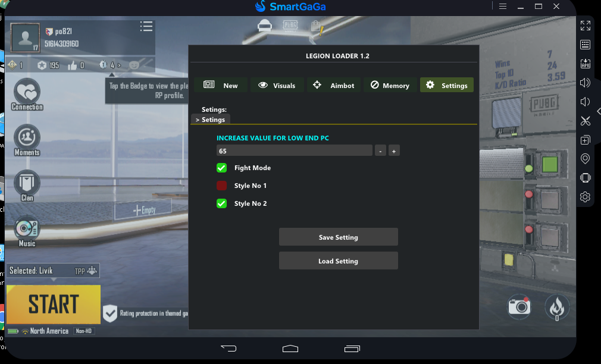This screenshot has height=364, width=601.
Task: Open the player avatar profile
Action: pyautogui.click(x=26, y=37)
